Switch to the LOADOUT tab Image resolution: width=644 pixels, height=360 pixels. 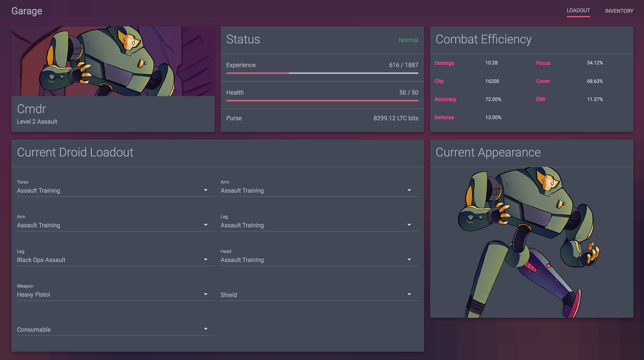(578, 11)
